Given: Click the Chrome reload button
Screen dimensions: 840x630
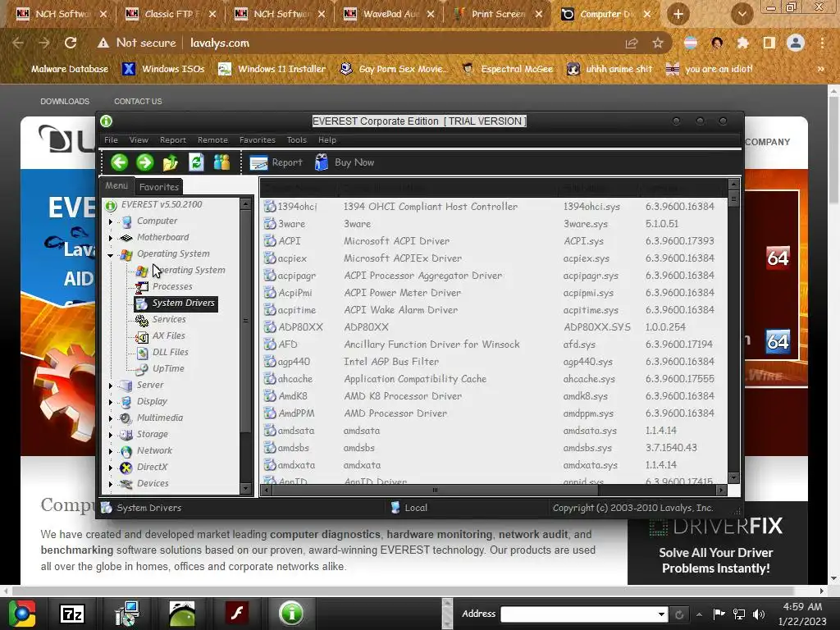Looking at the screenshot, I should [x=71, y=43].
